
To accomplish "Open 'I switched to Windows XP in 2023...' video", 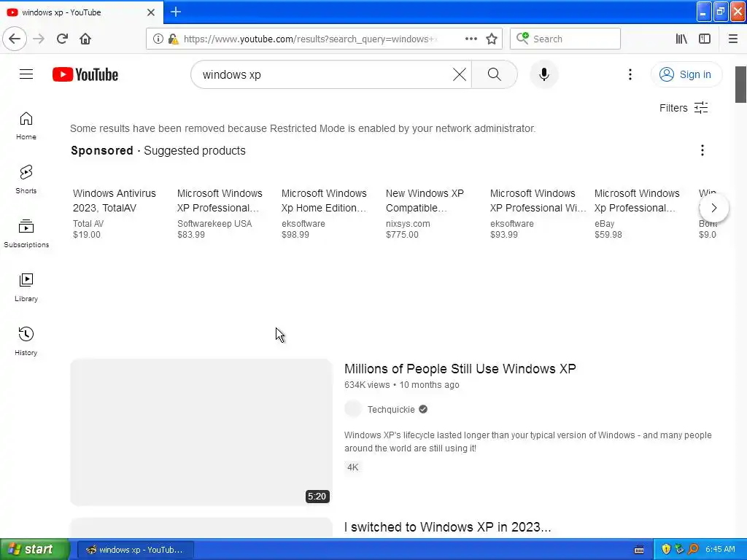I will 447,527.
